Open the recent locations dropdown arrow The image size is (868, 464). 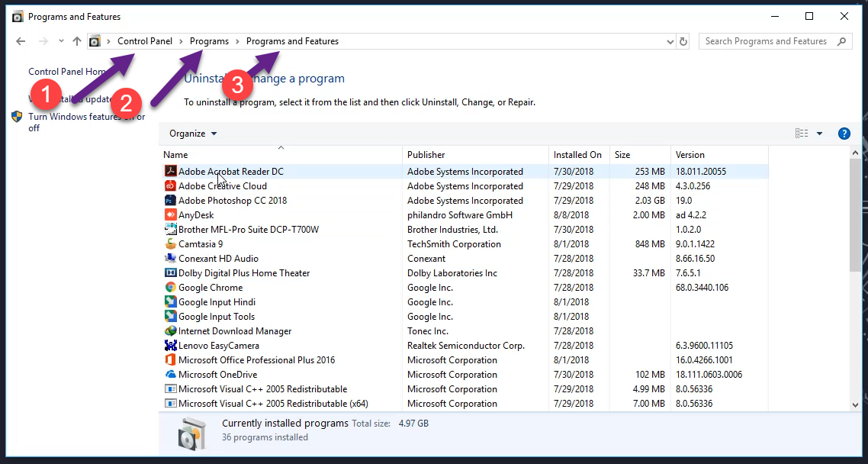61,41
